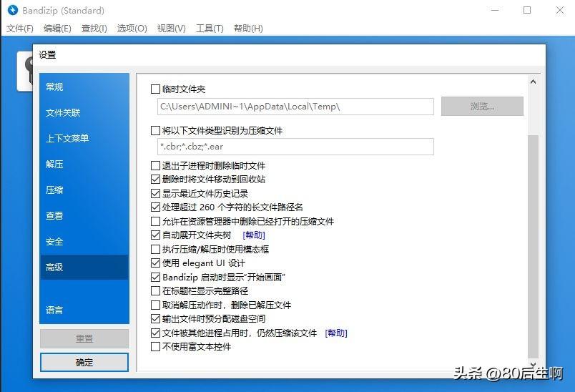This screenshot has height=392, width=575.
Task: Open the 工具(T) menu
Action: tap(210, 28)
